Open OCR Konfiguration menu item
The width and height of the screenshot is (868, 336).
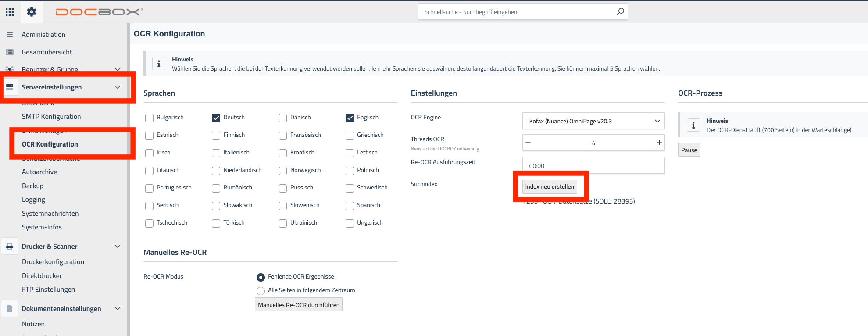click(x=50, y=144)
